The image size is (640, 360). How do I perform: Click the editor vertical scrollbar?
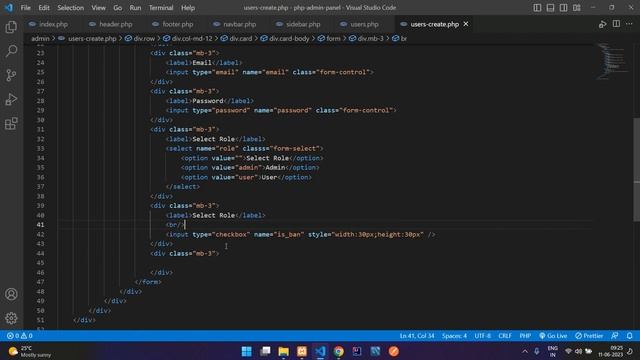[x=637, y=169]
